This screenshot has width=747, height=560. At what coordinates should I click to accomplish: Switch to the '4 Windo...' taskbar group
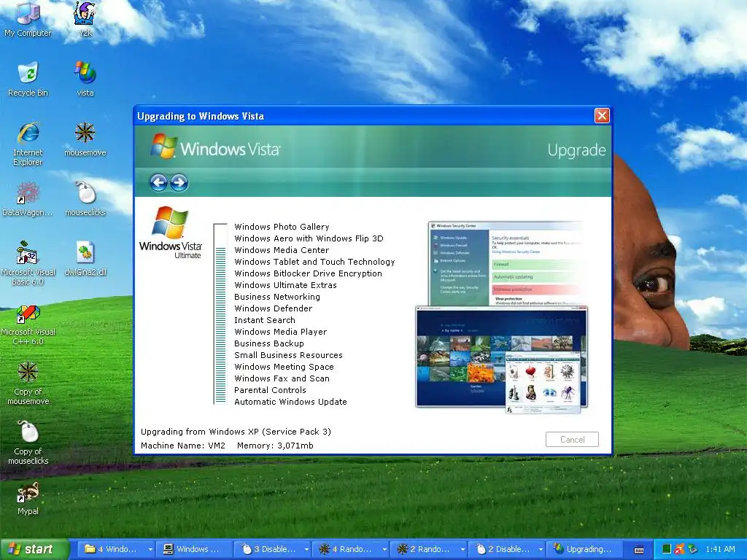[112, 549]
